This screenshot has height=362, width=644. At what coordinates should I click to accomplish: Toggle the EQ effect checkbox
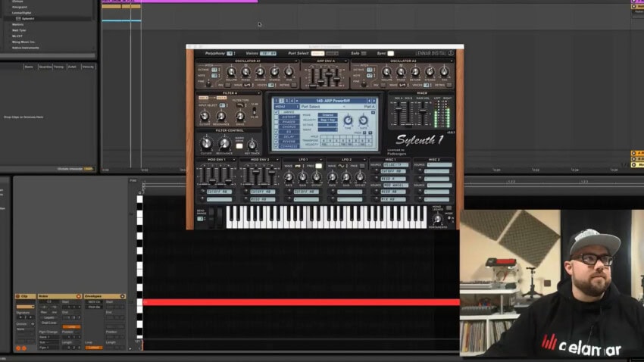click(277, 132)
